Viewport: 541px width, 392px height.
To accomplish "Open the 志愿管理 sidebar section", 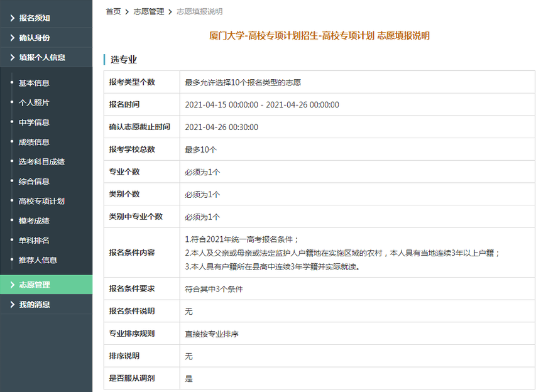I will pos(46,285).
